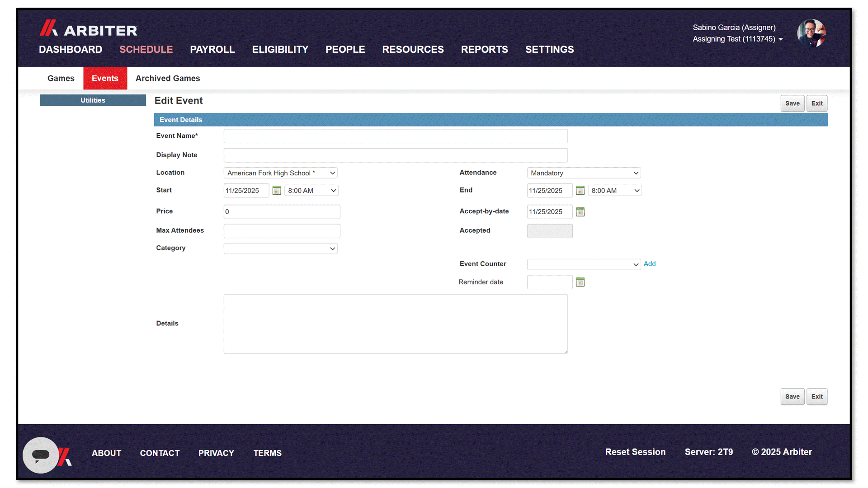The image size is (868, 488).
Task: Open the Eligibility menu
Action: tap(280, 49)
